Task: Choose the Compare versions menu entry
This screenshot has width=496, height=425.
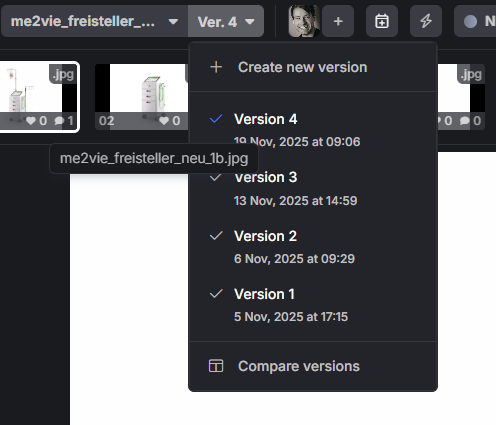Action: click(x=313, y=366)
